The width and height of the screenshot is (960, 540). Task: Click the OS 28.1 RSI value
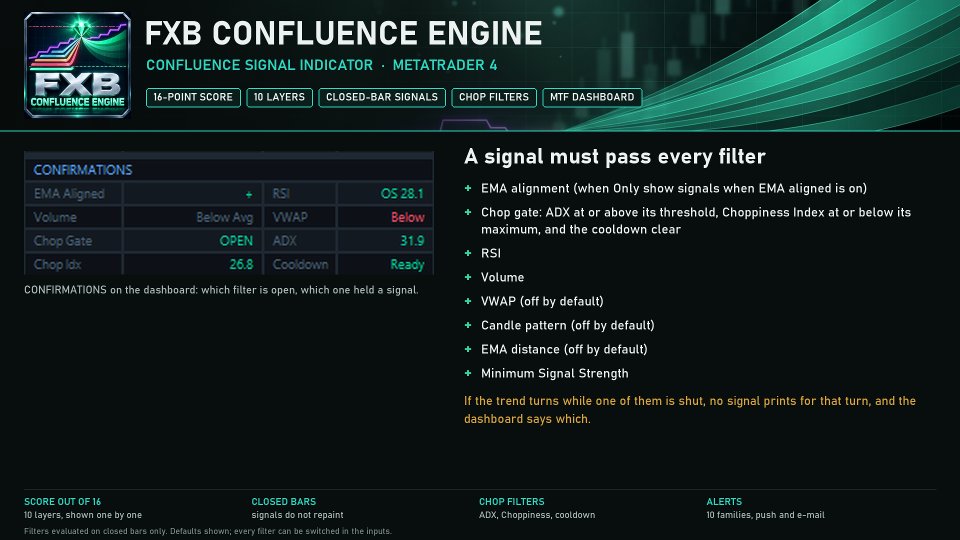(402, 194)
